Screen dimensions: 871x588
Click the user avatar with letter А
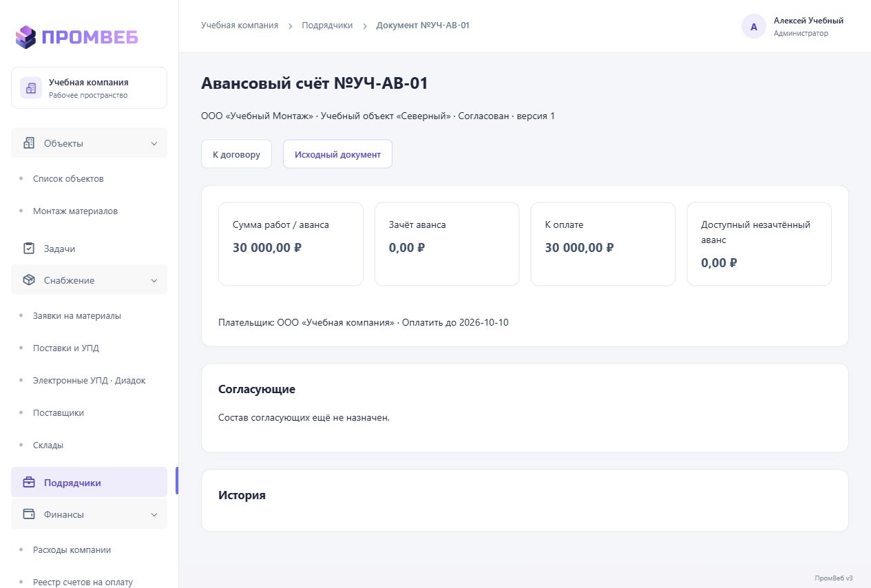pos(754,27)
